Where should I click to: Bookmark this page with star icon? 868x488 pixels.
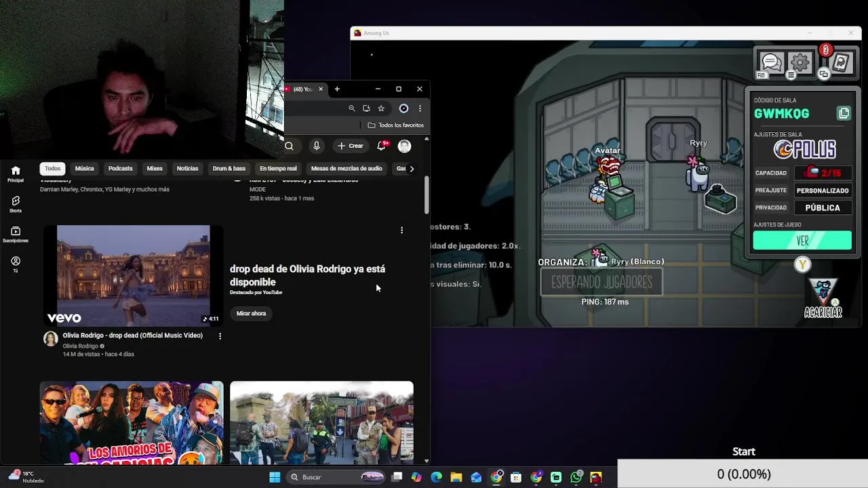(x=381, y=108)
